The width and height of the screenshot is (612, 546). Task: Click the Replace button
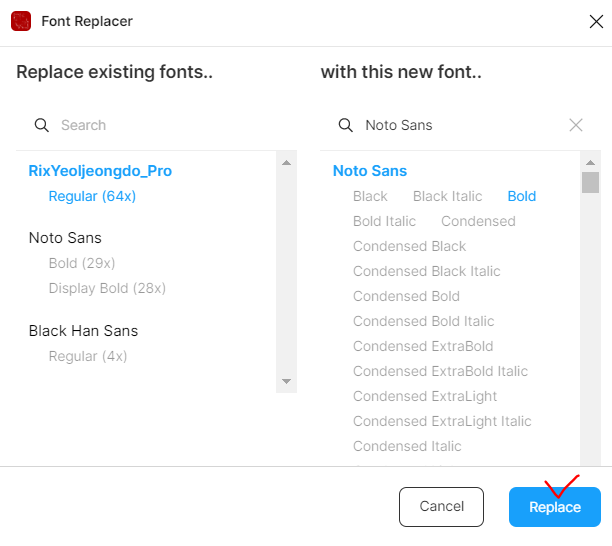click(555, 507)
